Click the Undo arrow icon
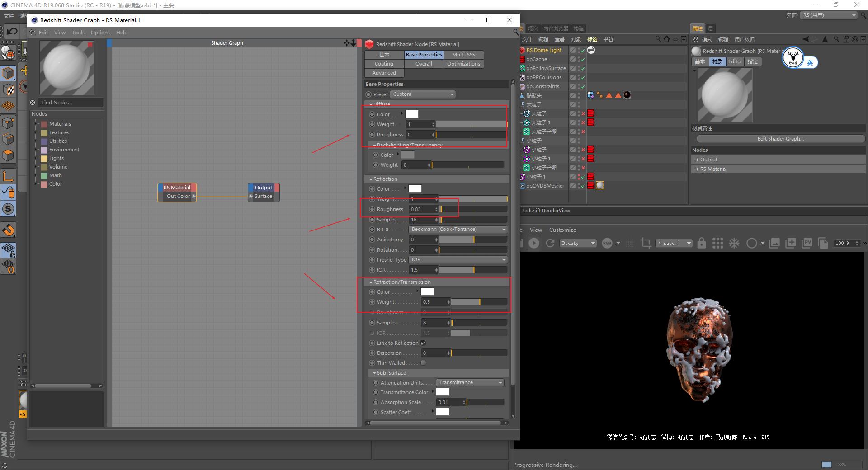868x470 pixels. [12, 31]
